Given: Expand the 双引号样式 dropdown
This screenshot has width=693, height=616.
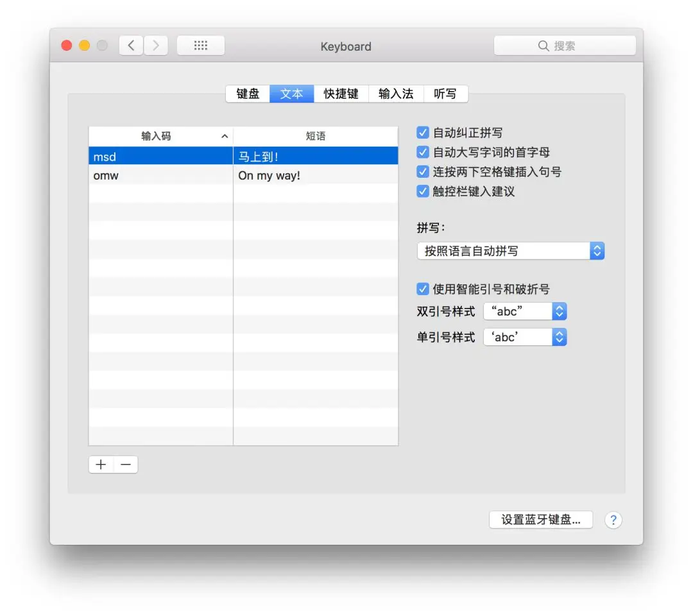Looking at the screenshot, I should pos(525,312).
